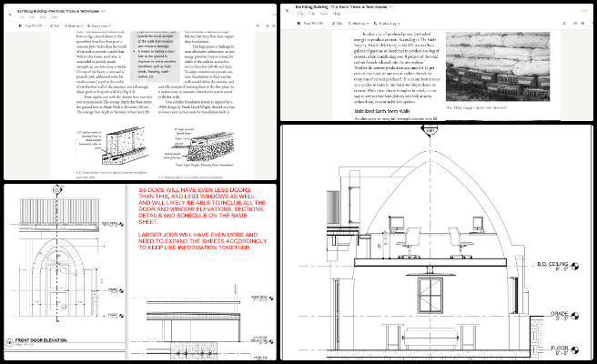Click 'B.O. CEILING' level label
The image size is (597, 364).
tap(552, 264)
